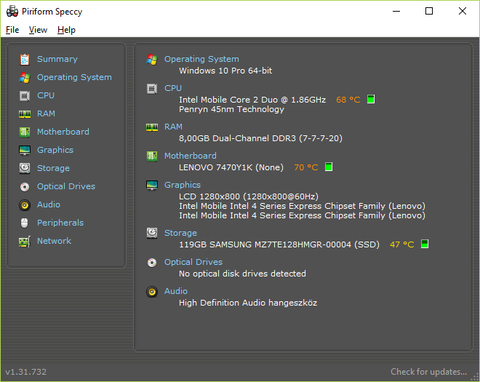Open the Help menu
480x382 pixels.
click(x=66, y=30)
